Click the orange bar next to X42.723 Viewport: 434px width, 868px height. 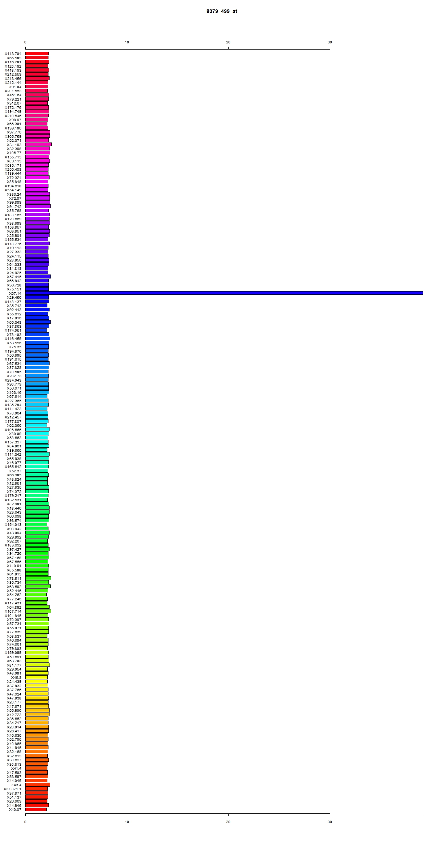tap(37, 715)
